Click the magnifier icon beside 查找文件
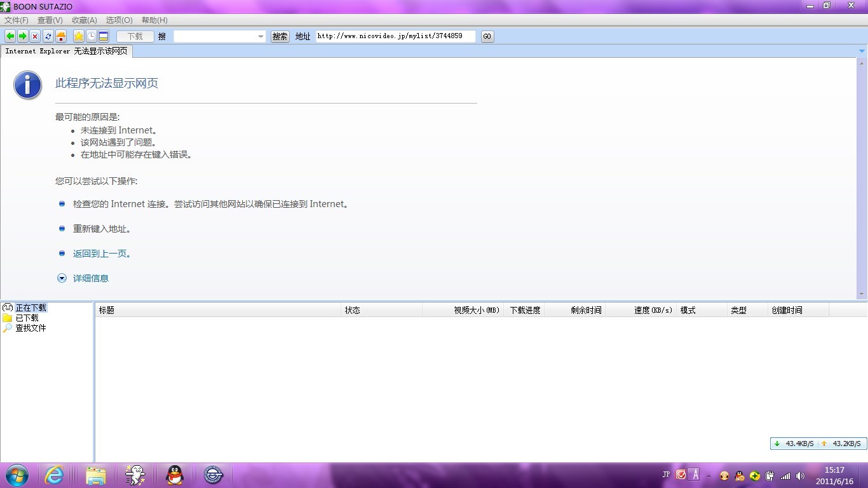This screenshot has height=488, width=868. (x=8, y=328)
